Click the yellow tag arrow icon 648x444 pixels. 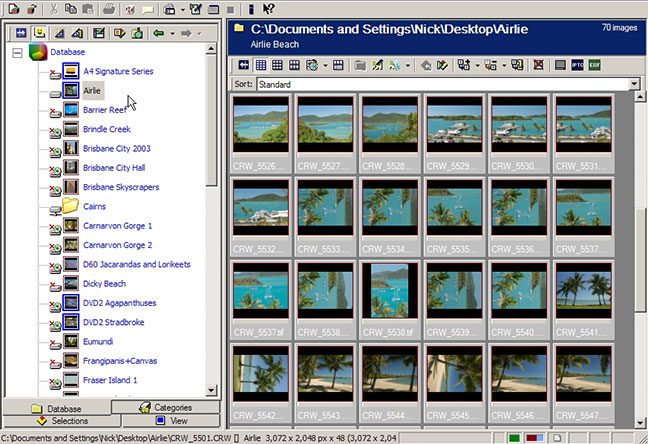tap(120, 33)
